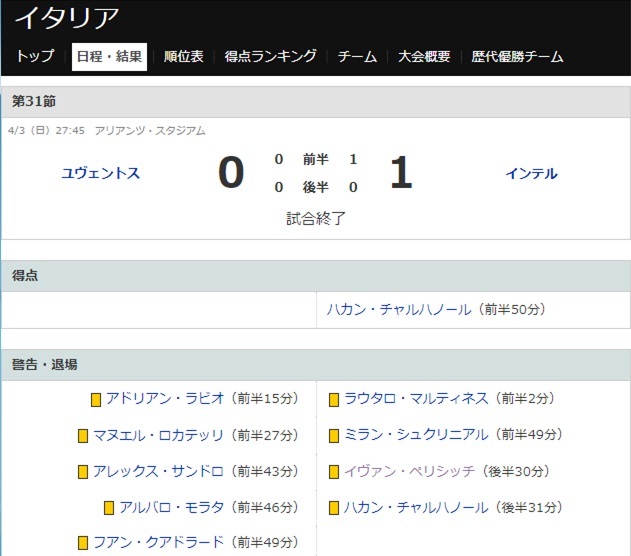Open フアン・クアドラード player link
The height and width of the screenshot is (556, 631).
point(159,542)
